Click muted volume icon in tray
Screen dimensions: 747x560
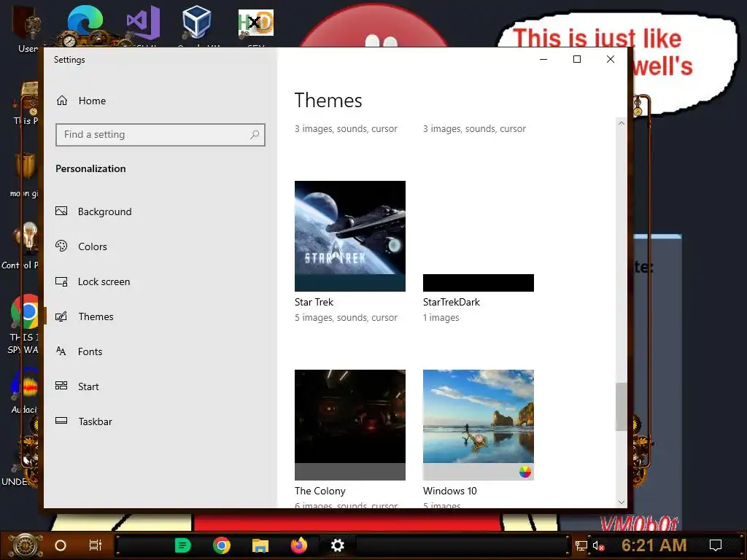click(598, 545)
